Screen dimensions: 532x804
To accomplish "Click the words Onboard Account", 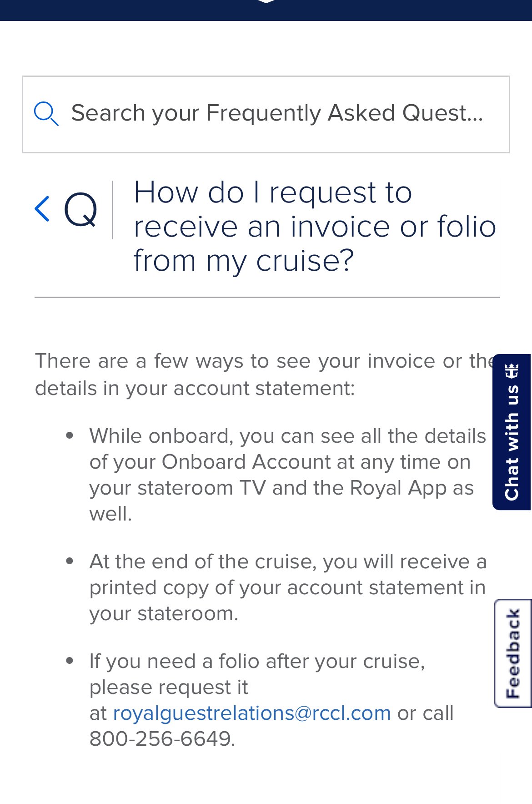I will [x=246, y=462].
